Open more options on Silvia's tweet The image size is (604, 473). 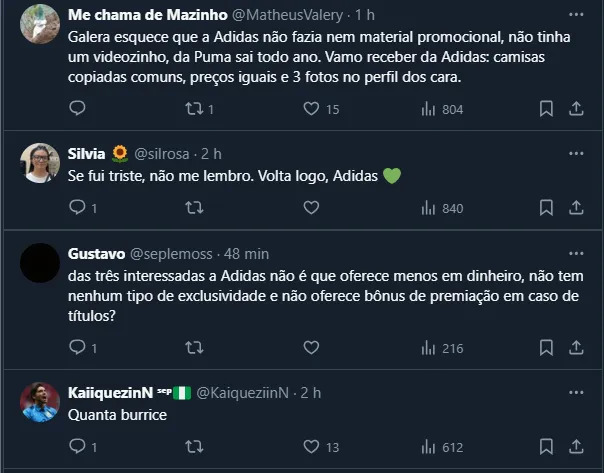576,153
